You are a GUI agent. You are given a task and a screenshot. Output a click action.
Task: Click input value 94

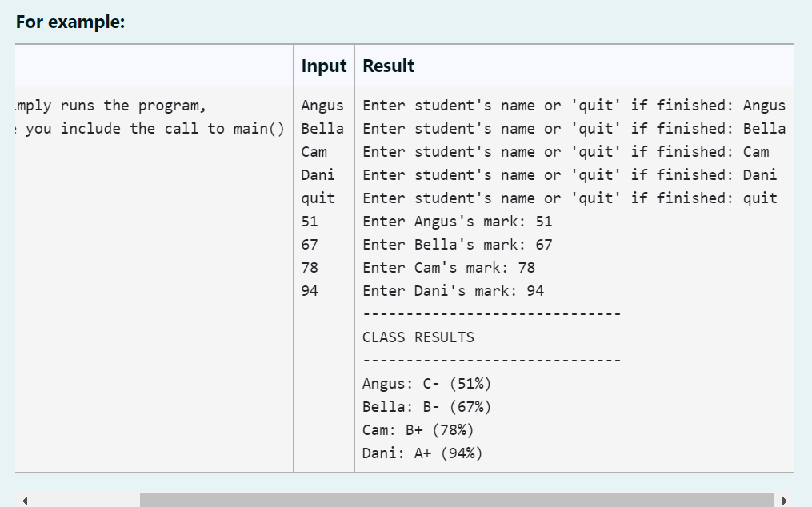pyautogui.click(x=309, y=291)
